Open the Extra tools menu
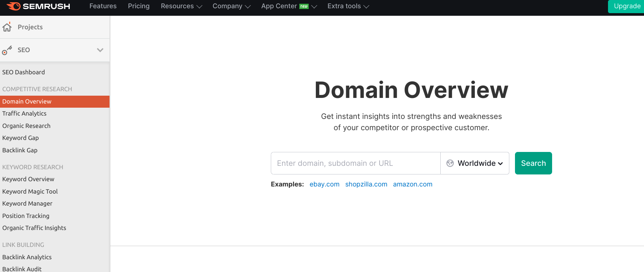 344,6
